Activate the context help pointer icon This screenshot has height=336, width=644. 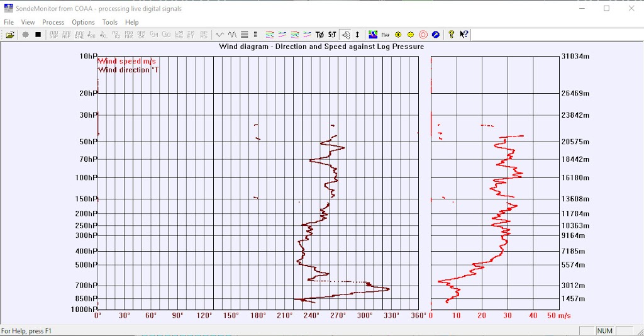(x=464, y=35)
